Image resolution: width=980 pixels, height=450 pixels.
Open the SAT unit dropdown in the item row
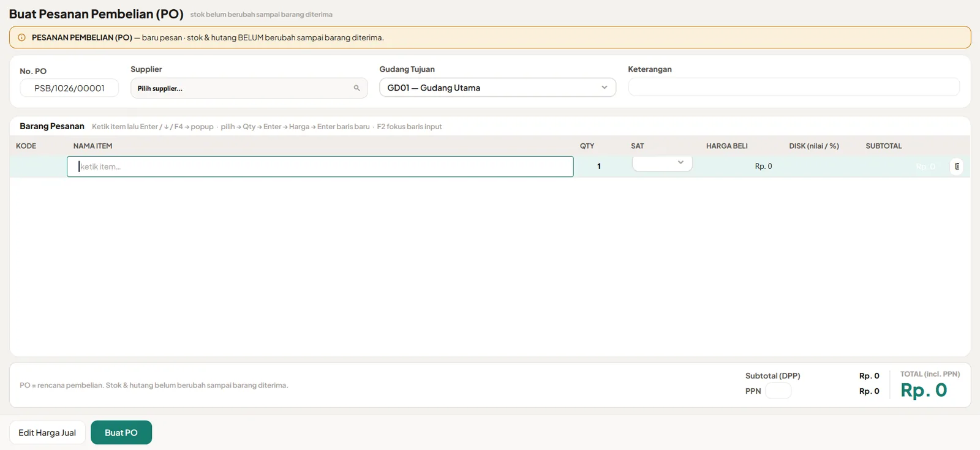662,163
